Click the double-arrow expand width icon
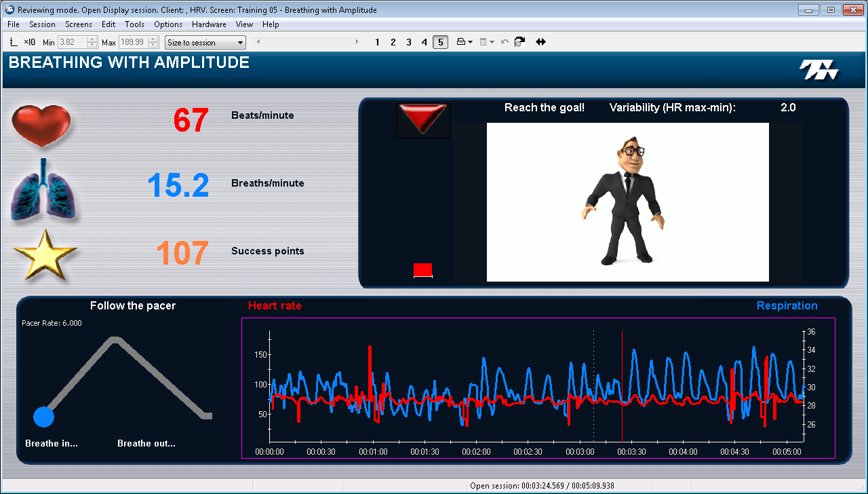The width and height of the screenshot is (868, 494). [x=540, y=42]
